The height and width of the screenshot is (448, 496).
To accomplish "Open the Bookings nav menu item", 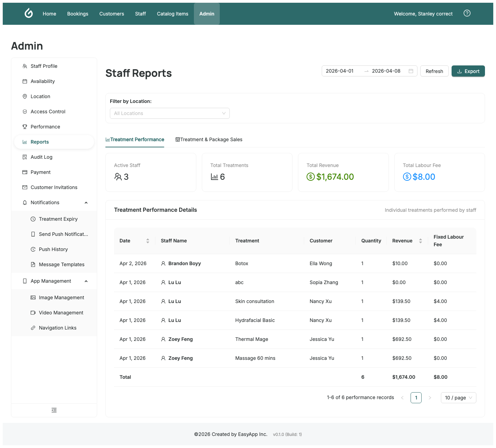I will click(x=77, y=14).
